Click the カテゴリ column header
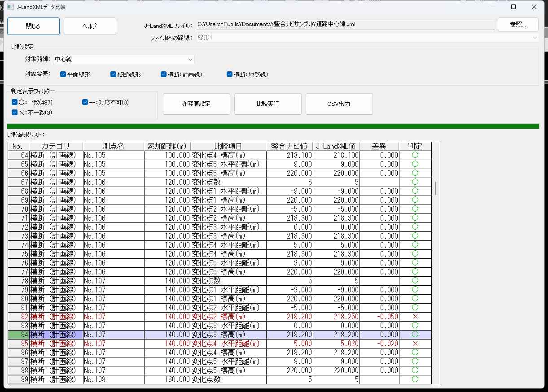 (56, 146)
